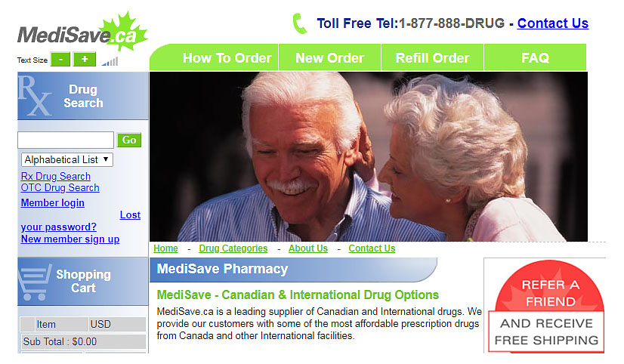This screenshot has width=624, height=364.
Task: Follow the Contact Us link beside phone number
Action: [x=553, y=23]
